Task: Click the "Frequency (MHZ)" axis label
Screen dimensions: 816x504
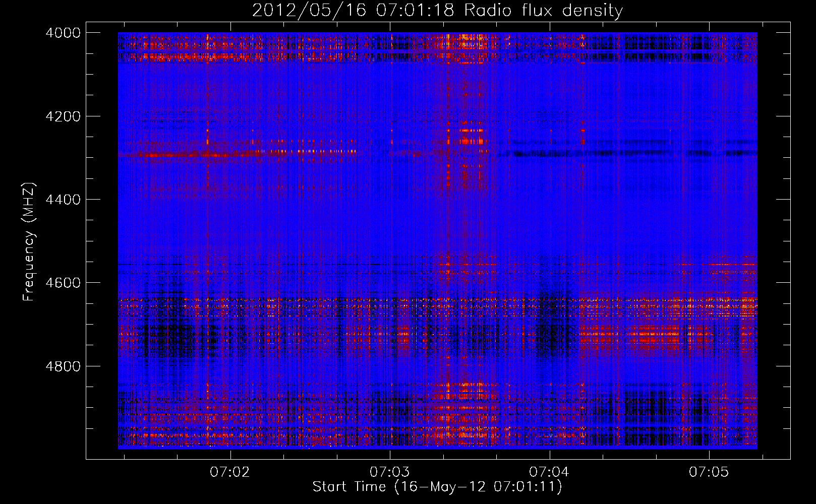Action: coord(29,242)
